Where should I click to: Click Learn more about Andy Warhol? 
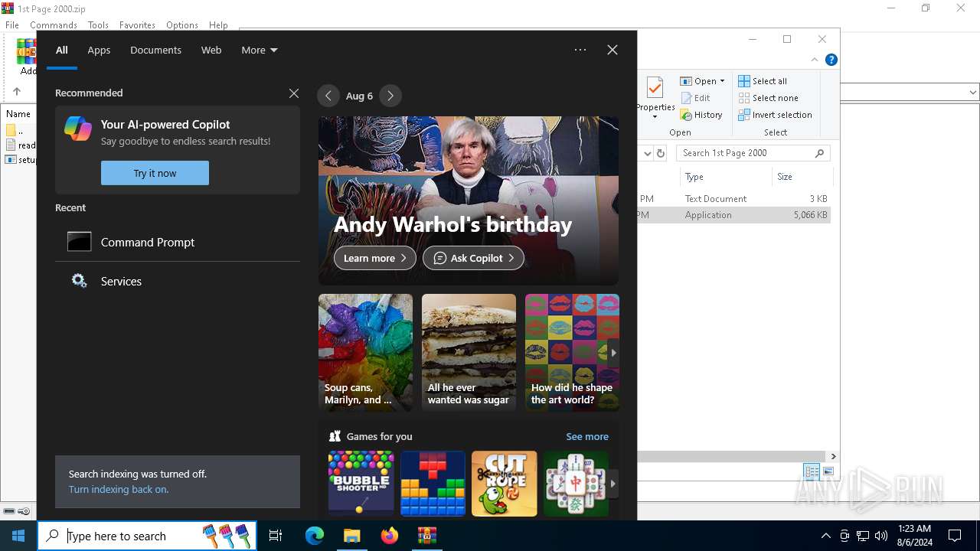375,258
